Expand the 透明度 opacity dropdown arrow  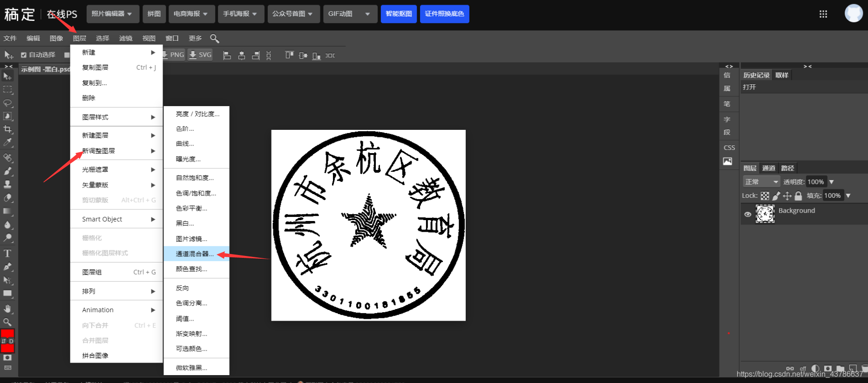(832, 182)
